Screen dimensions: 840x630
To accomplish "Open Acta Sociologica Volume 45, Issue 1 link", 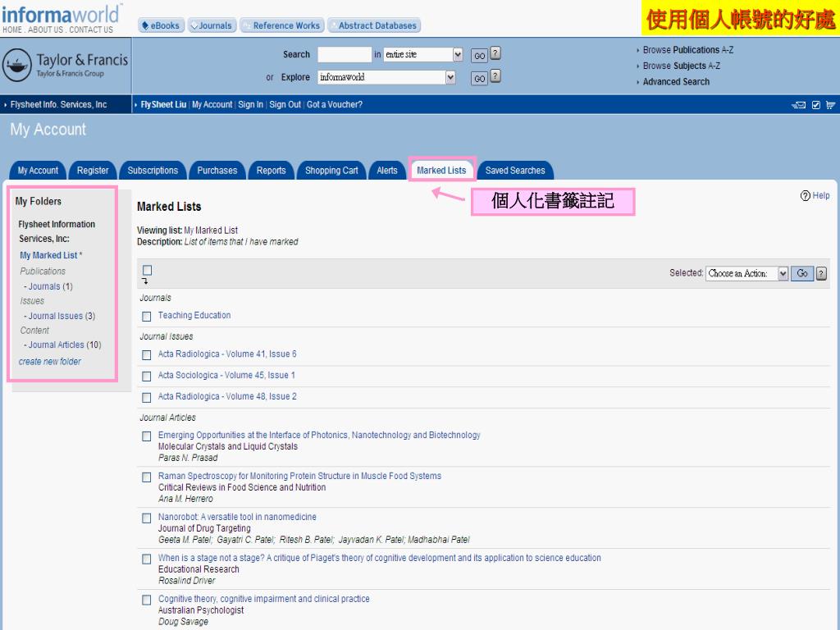I will 226,376.
